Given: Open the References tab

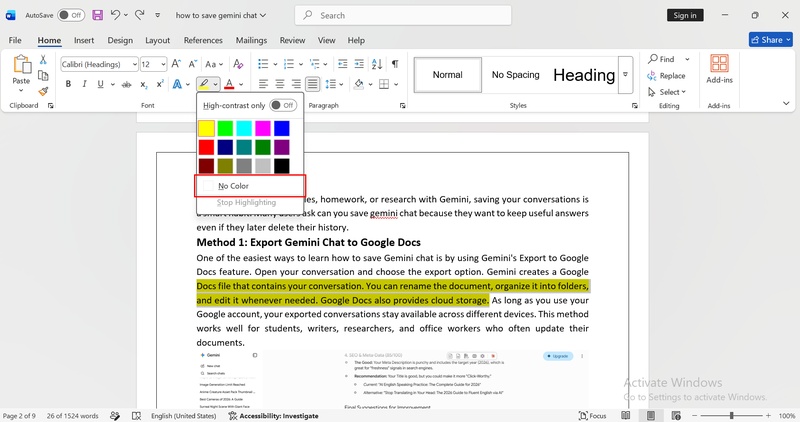Looking at the screenshot, I should pos(203,40).
